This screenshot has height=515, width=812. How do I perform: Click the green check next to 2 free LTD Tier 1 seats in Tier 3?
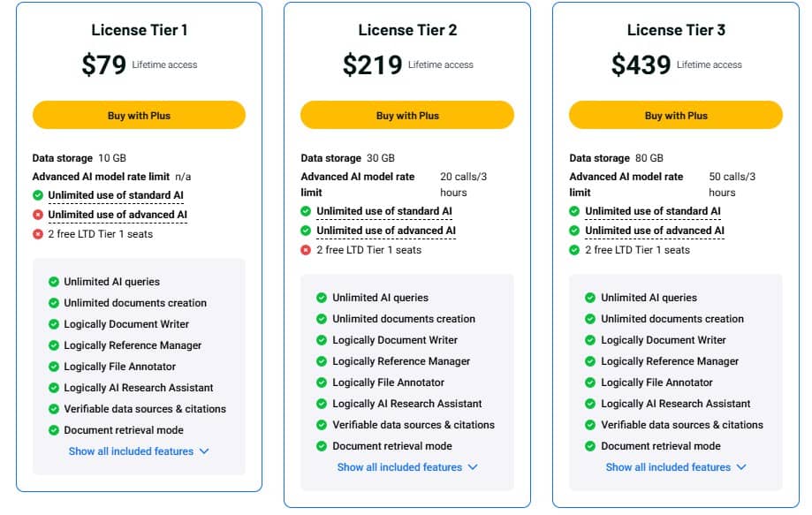click(575, 249)
